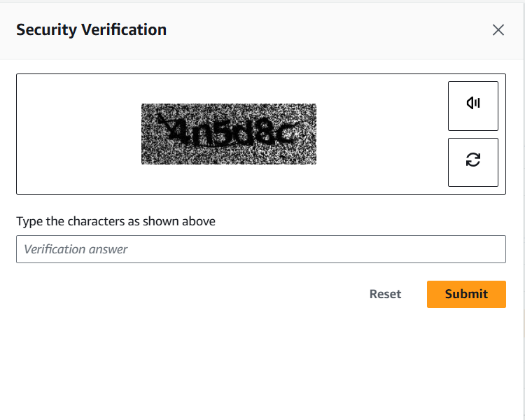Click the noisy '4n5d8c' captcha picture
Screen dimensions: 525x420
point(228,134)
